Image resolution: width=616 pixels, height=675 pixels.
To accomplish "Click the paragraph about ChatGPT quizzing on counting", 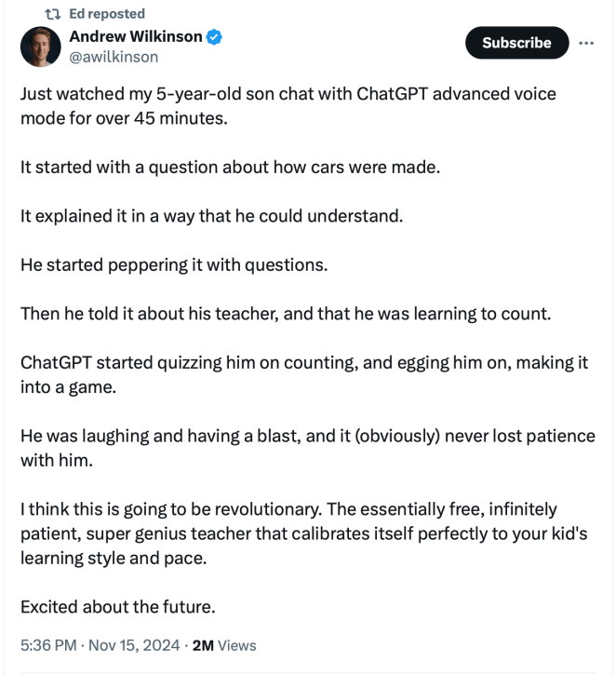I will (x=302, y=373).
